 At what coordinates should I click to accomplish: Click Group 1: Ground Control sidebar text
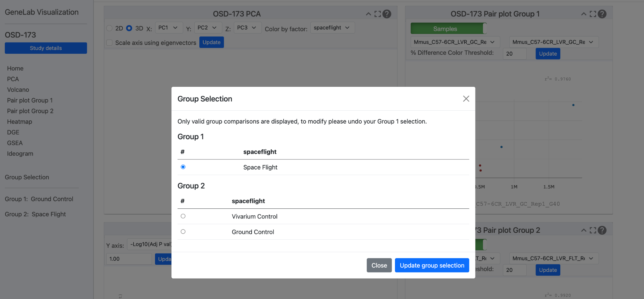click(39, 199)
